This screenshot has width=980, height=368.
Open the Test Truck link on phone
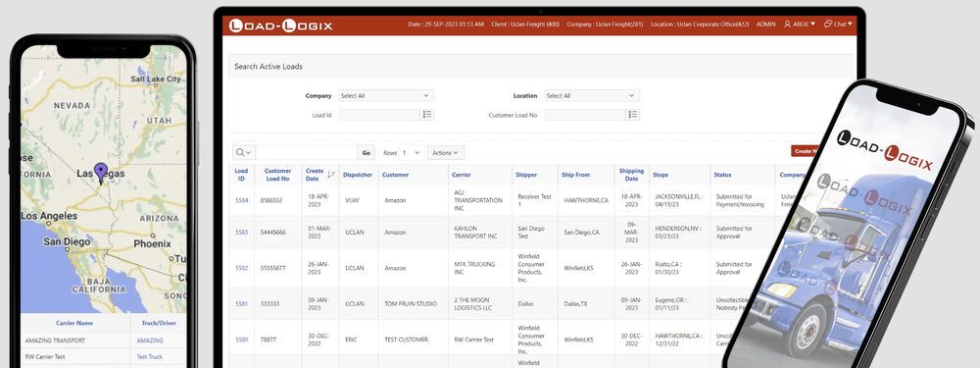coord(149,357)
